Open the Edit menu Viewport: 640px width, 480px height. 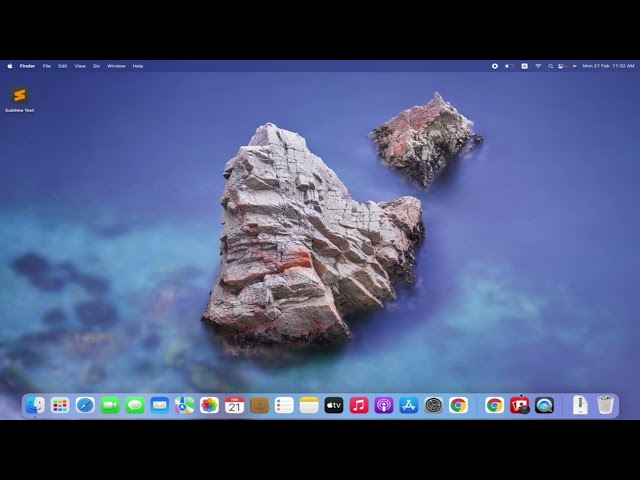[62, 66]
